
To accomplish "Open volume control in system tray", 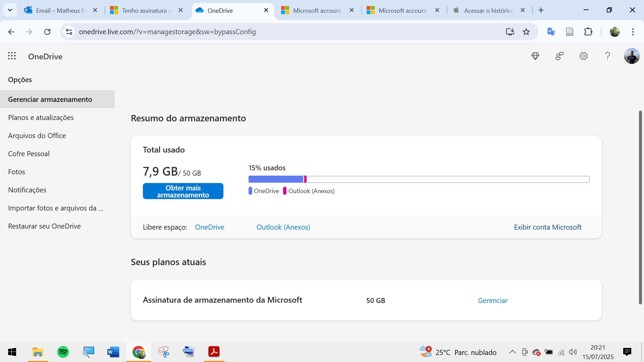I will [573, 352].
